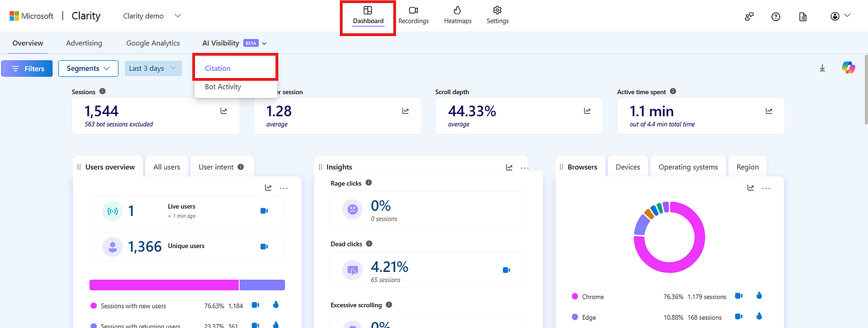View info about Rage clicks

369,183
